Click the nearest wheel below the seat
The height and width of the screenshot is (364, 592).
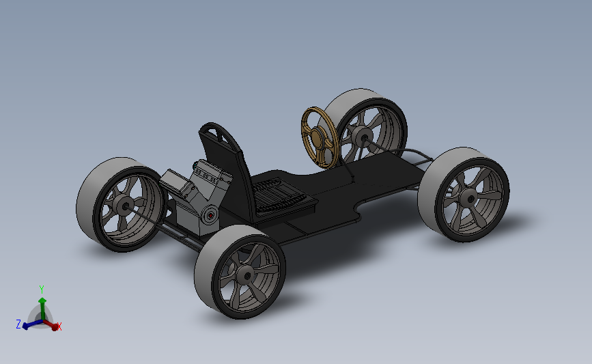[x=240, y=271]
